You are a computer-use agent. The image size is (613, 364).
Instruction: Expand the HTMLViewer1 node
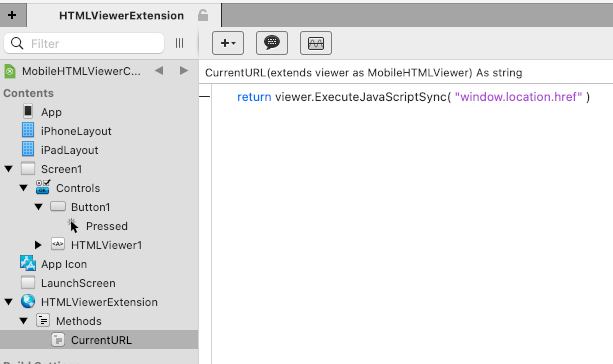(38, 245)
